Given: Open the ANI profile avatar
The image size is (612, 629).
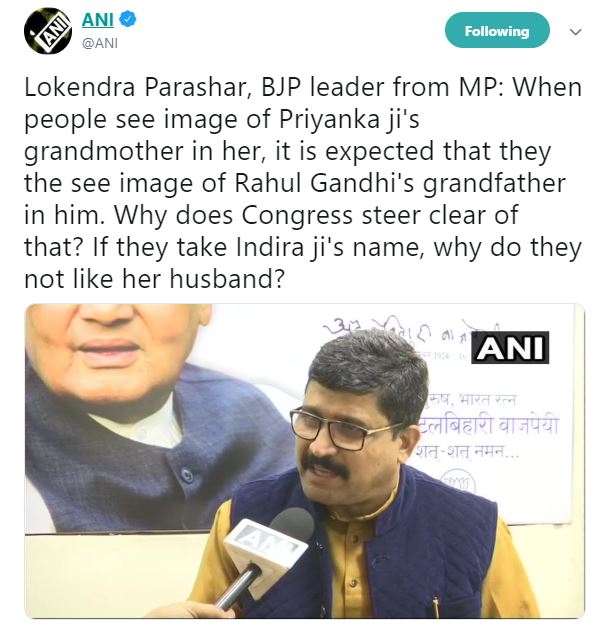Looking at the screenshot, I should pos(48,31).
